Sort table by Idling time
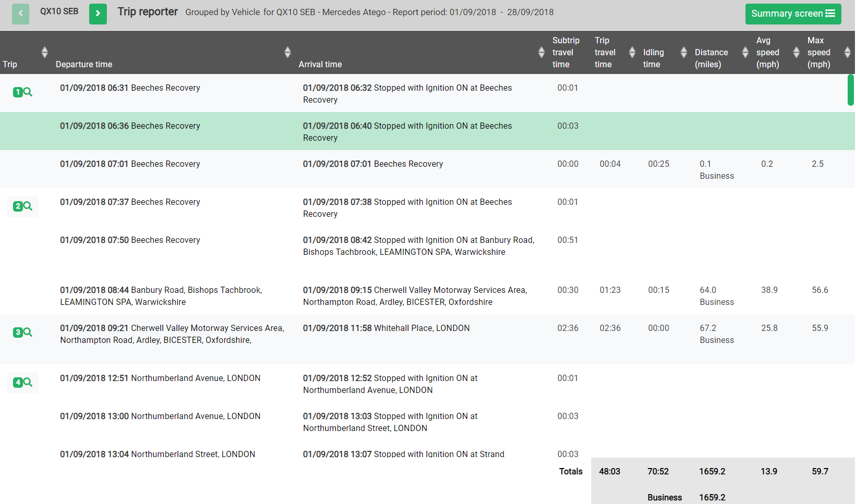Image resolution: width=856 pixels, height=504 pixels. [683, 52]
